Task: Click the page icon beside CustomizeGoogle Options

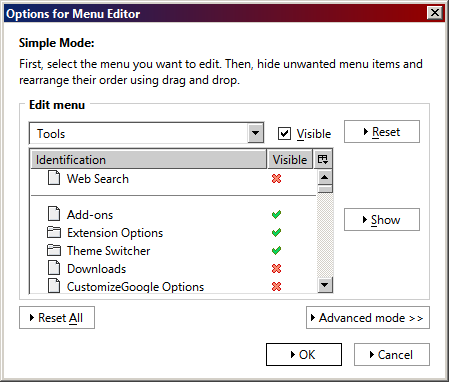Action: coord(54,286)
